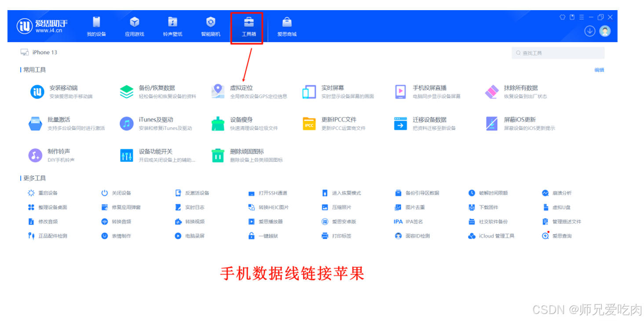The width and height of the screenshot is (644, 321).
Task: Open the title bar menu (three lines) icon
Action: (581, 17)
